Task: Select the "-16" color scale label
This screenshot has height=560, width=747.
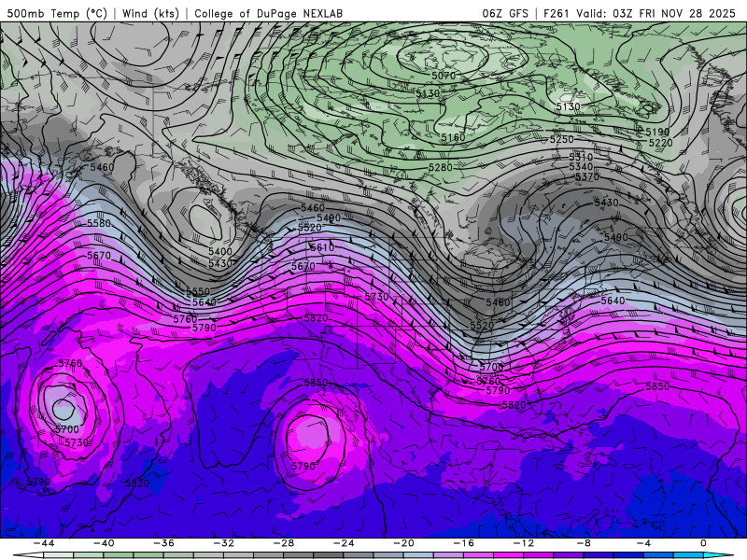Action: tap(463, 543)
